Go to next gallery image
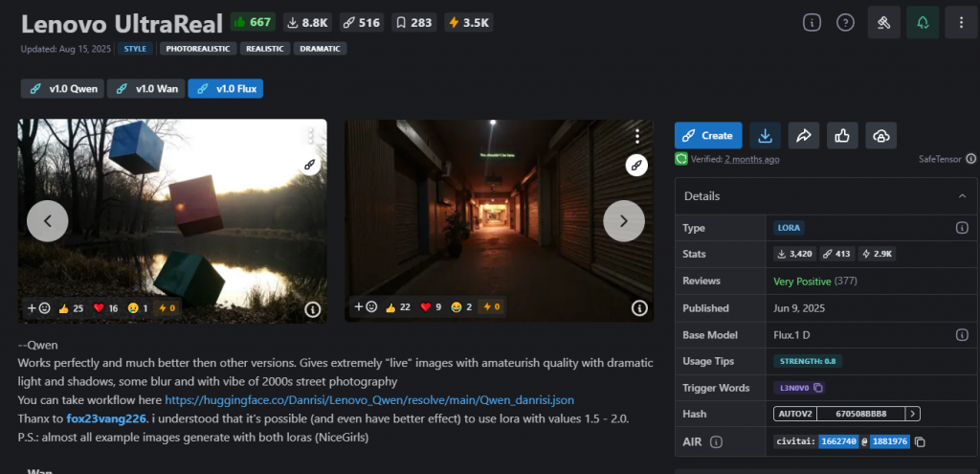Viewport: 980px width, 474px height. [x=624, y=221]
